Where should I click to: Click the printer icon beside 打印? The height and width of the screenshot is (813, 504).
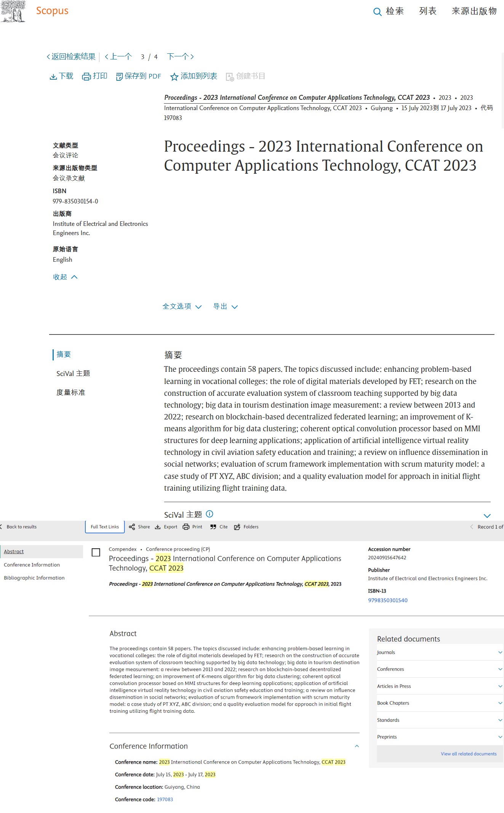(x=86, y=77)
